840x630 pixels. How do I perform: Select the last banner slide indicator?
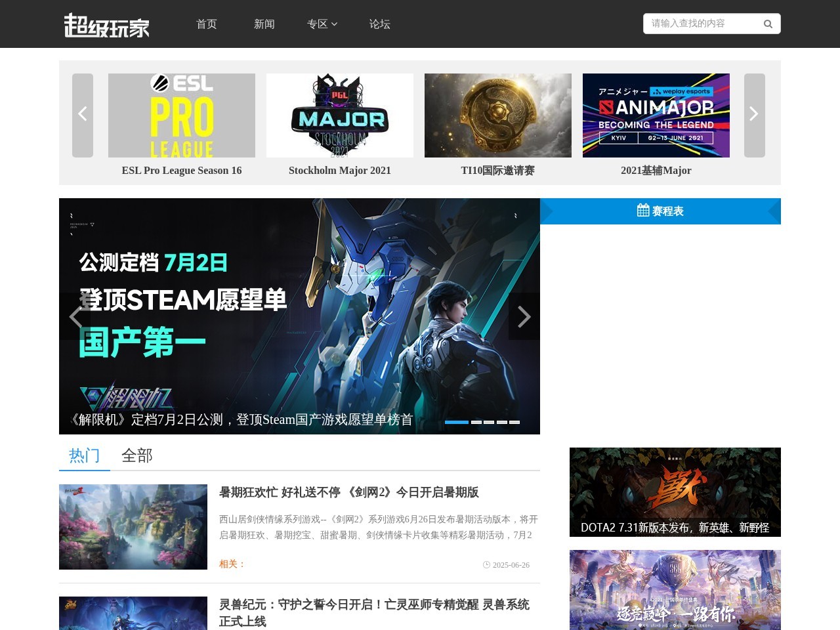click(x=514, y=422)
